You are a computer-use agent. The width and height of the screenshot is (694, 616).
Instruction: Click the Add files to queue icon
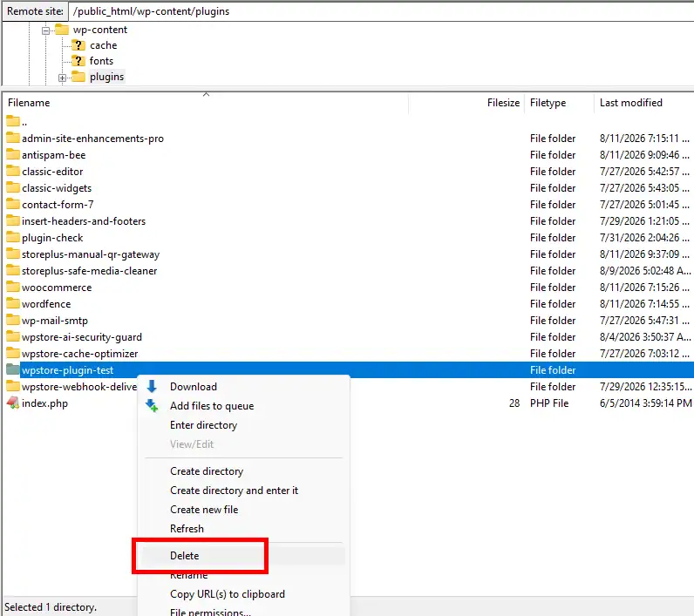pos(152,405)
